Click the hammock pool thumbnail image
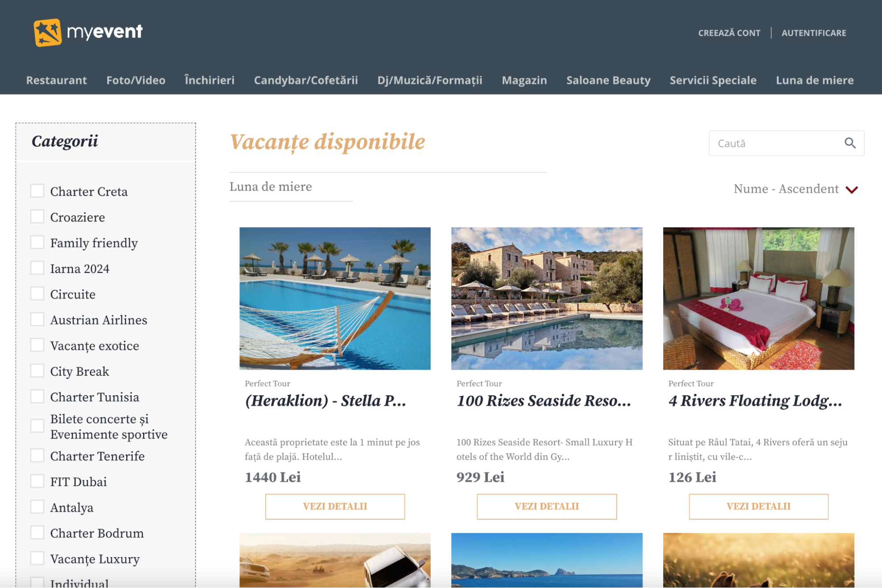882x588 pixels. pyautogui.click(x=335, y=299)
